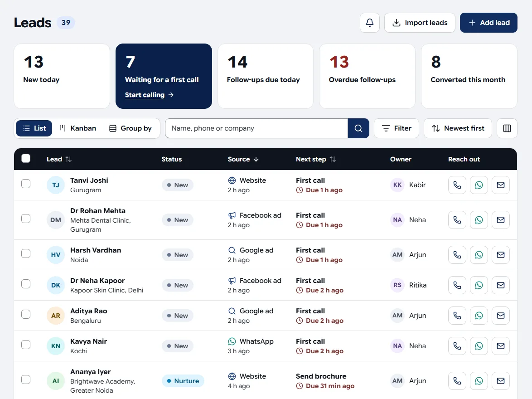Click "Send brochure" next step text

[x=321, y=376]
